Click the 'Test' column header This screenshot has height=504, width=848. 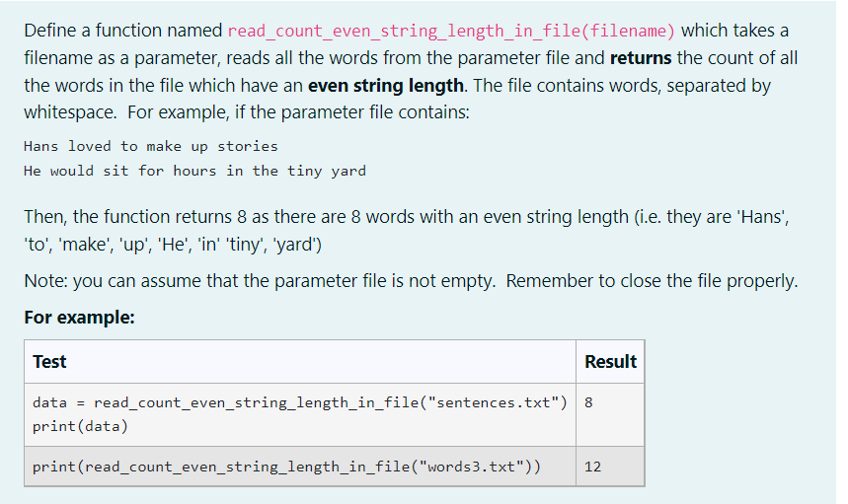coord(49,361)
